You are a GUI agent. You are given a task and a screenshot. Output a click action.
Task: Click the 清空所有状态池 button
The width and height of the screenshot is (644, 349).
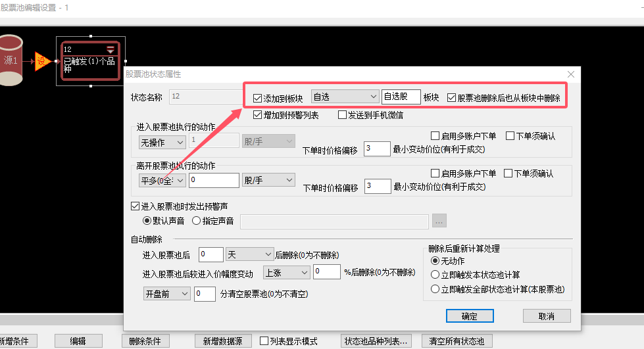[457, 341]
